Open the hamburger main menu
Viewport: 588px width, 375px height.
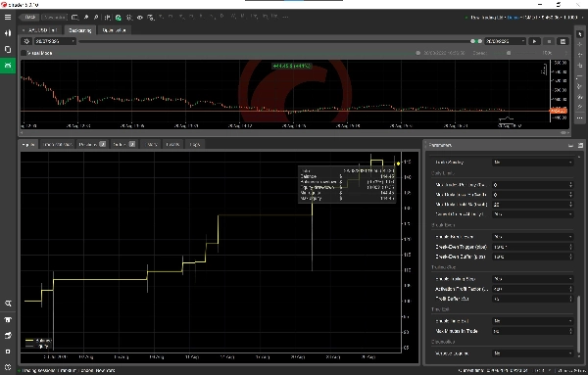click(x=8, y=18)
